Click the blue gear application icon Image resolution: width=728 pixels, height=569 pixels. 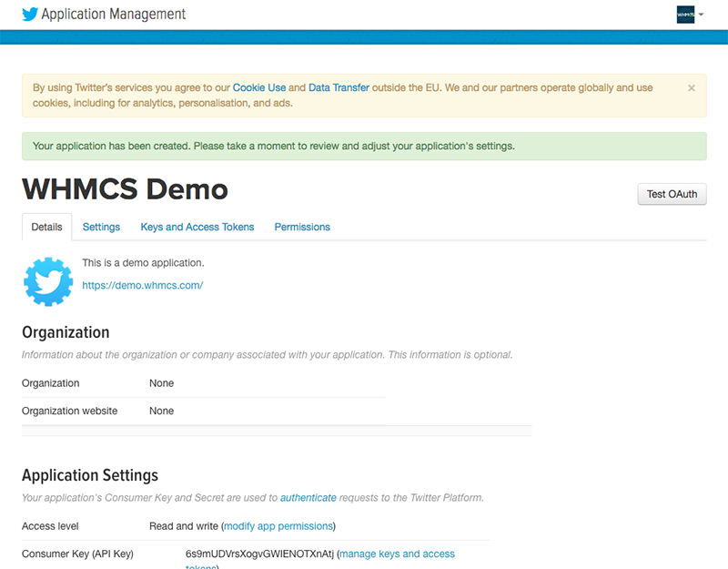(48, 281)
